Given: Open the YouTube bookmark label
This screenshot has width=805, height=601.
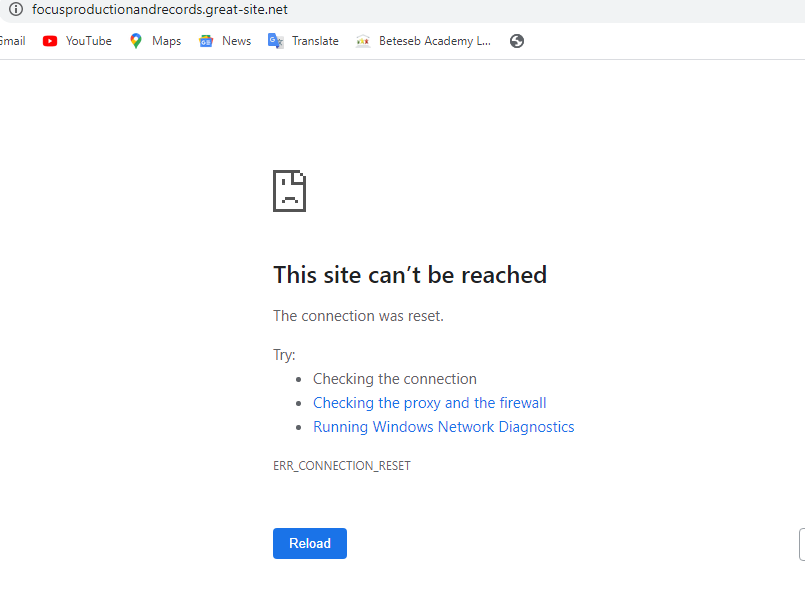Looking at the screenshot, I should pos(88,41).
